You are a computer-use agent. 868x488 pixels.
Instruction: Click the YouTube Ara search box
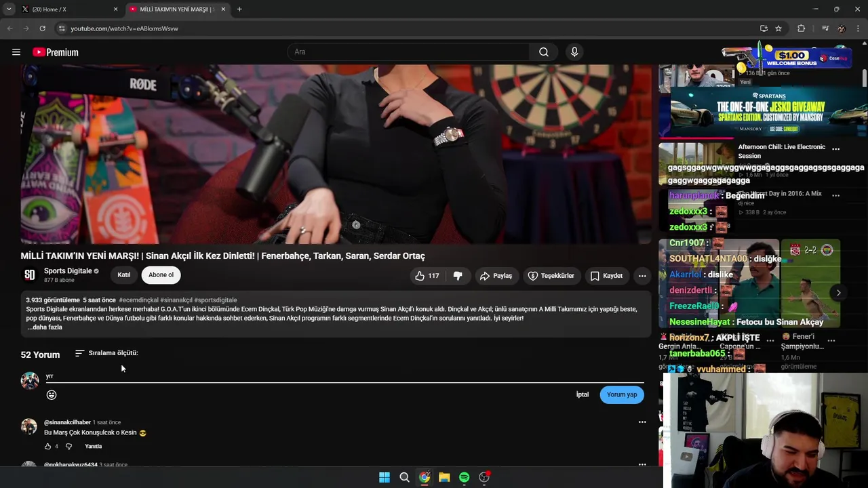pyautogui.click(x=409, y=52)
